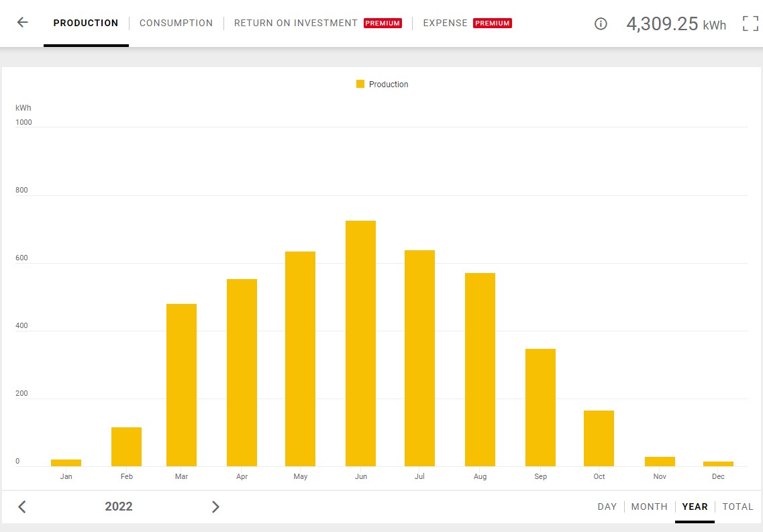Screen dimensions: 763x532
Task: Select the Production tab
Action: 86,23
